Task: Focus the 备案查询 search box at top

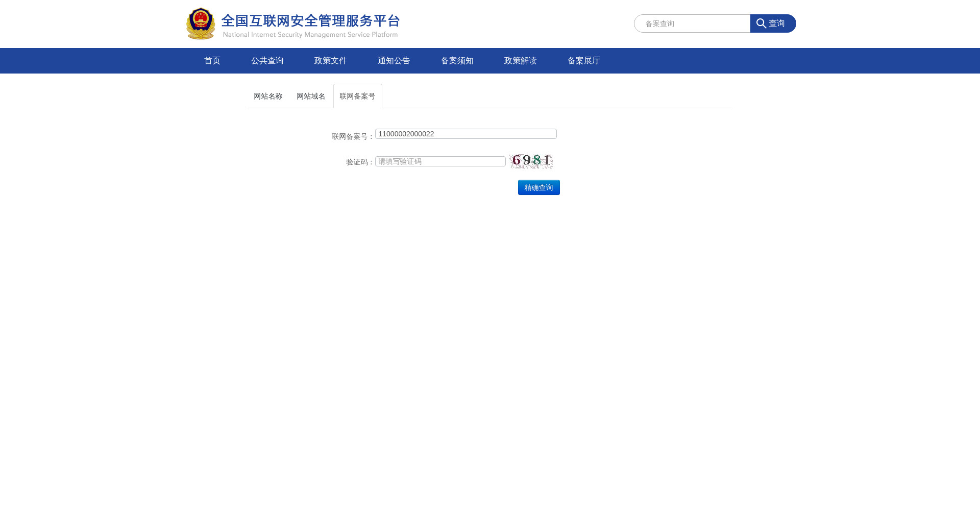Action: pos(692,23)
